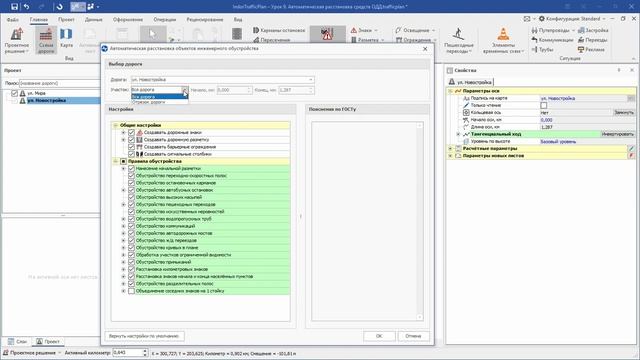The height and width of the screenshot is (360, 640).
Task: Click the highlighted auto-placement signs icon in ribbon
Action: pyautogui.click(x=327, y=34)
